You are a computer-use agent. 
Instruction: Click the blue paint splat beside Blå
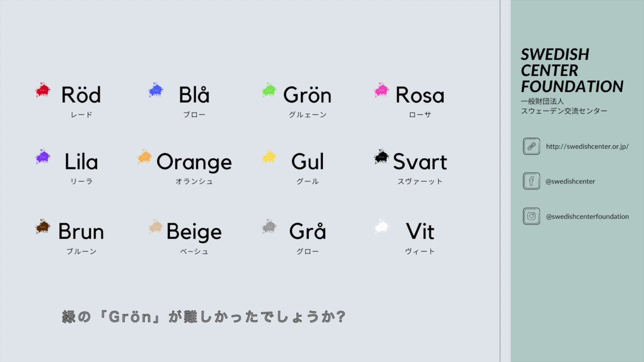156,90
